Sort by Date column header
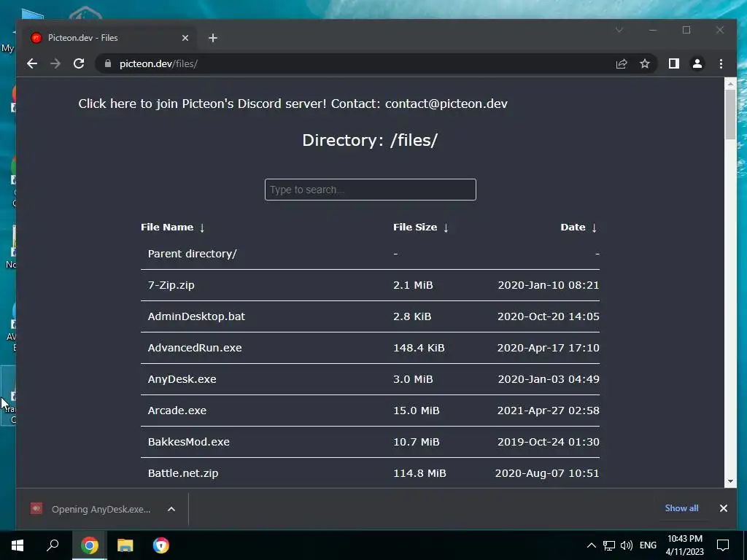 (578, 227)
